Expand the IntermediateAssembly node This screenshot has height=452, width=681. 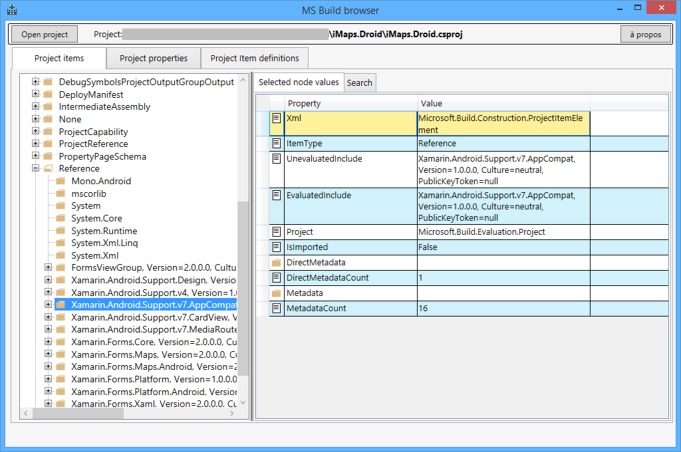click(36, 106)
